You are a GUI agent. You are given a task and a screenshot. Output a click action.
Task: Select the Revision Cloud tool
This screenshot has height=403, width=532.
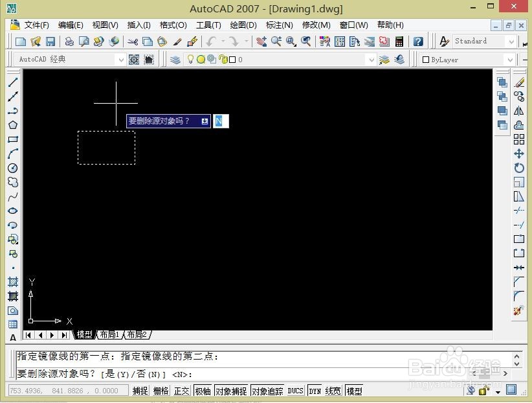[13, 182]
